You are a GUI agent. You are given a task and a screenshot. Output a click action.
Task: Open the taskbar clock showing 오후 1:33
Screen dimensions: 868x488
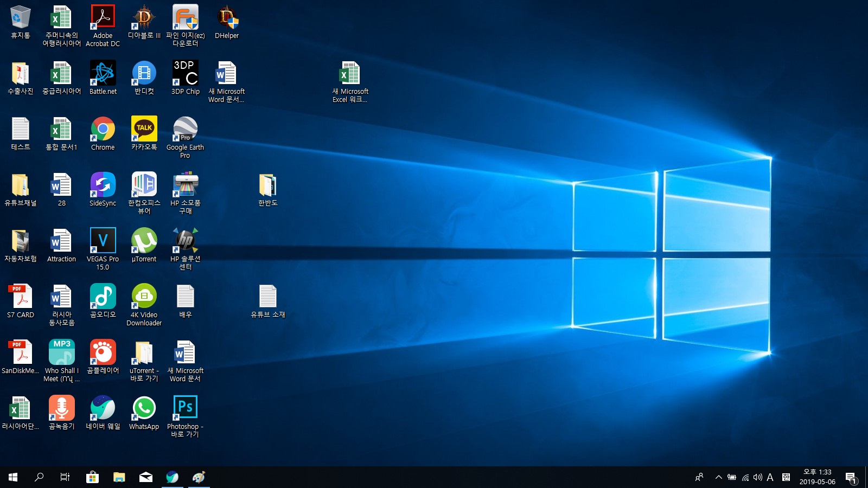pyautogui.click(x=817, y=477)
